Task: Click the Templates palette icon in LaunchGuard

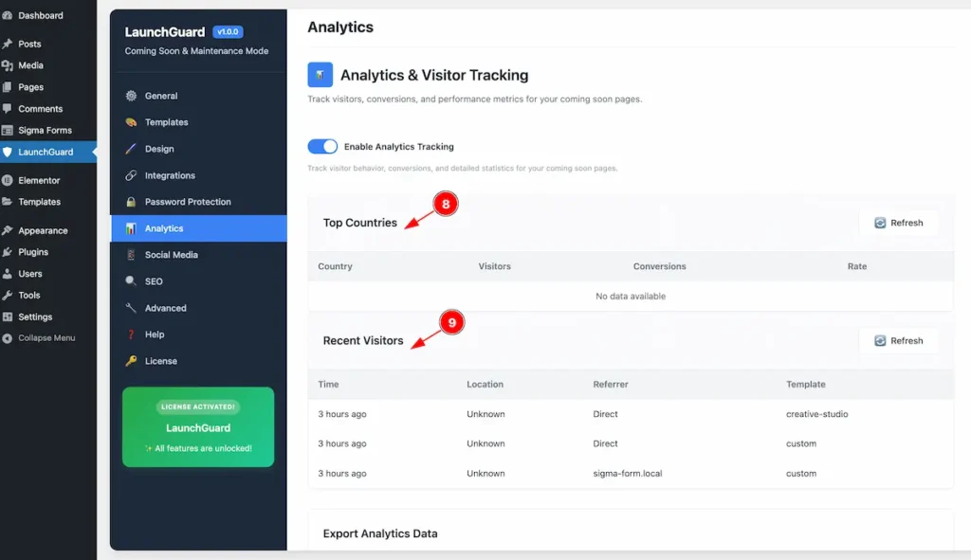Action: click(x=131, y=122)
